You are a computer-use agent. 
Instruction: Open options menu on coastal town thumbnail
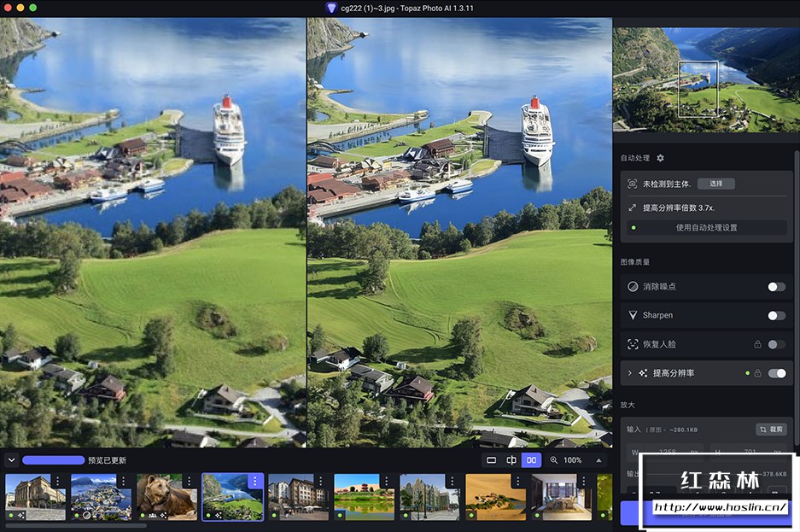tap(124, 481)
